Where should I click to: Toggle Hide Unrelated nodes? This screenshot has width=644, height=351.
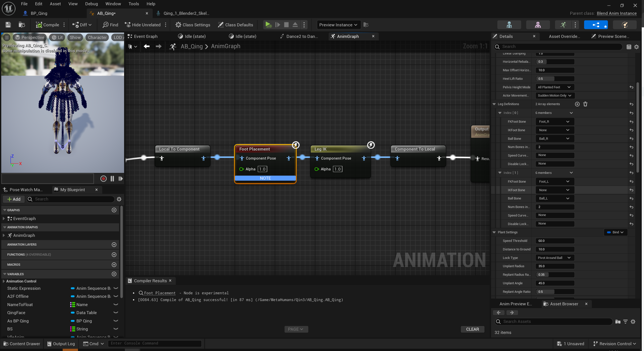point(143,25)
